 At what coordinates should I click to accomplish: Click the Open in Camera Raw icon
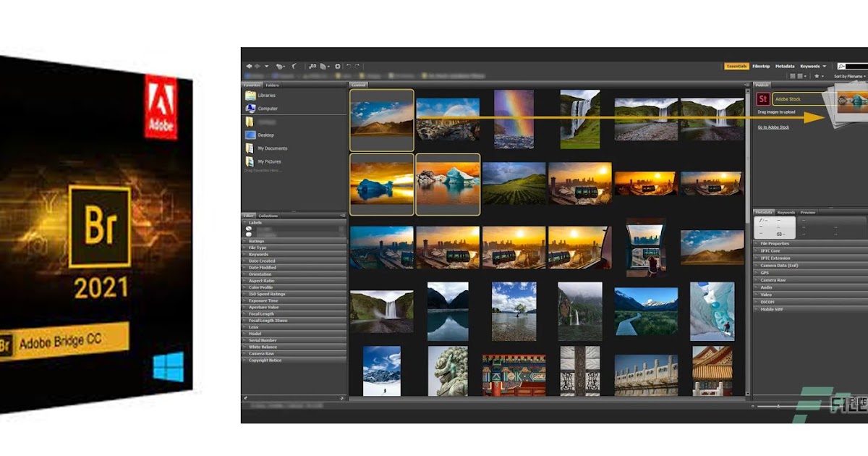tap(338, 66)
